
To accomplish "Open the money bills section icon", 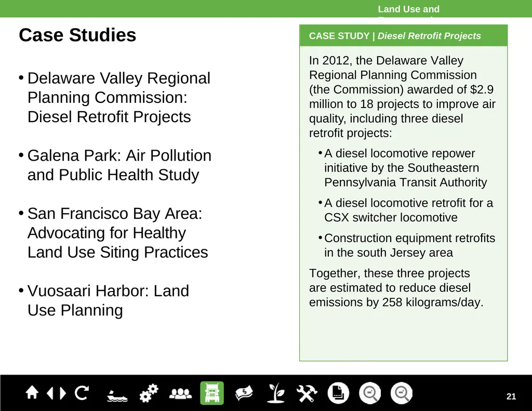I will pyautogui.click(x=244, y=393).
